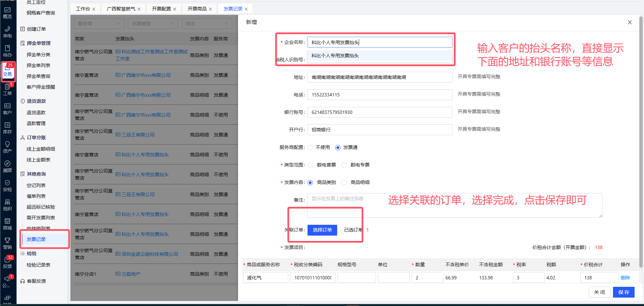Click the 银行账号 input field
Viewport: 644px width, 306px height.
pyautogui.click(x=380, y=112)
